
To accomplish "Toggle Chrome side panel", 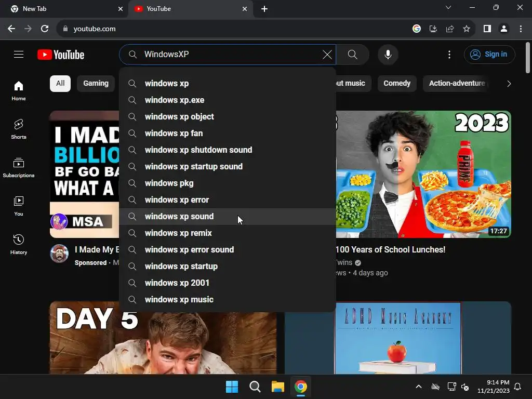I will click(487, 29).
